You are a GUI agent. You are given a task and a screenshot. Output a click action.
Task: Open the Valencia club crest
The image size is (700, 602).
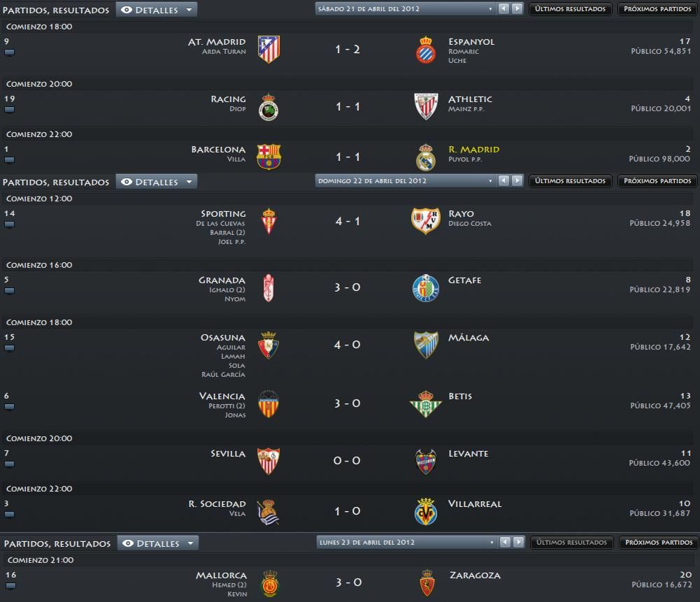click(269, 404)
